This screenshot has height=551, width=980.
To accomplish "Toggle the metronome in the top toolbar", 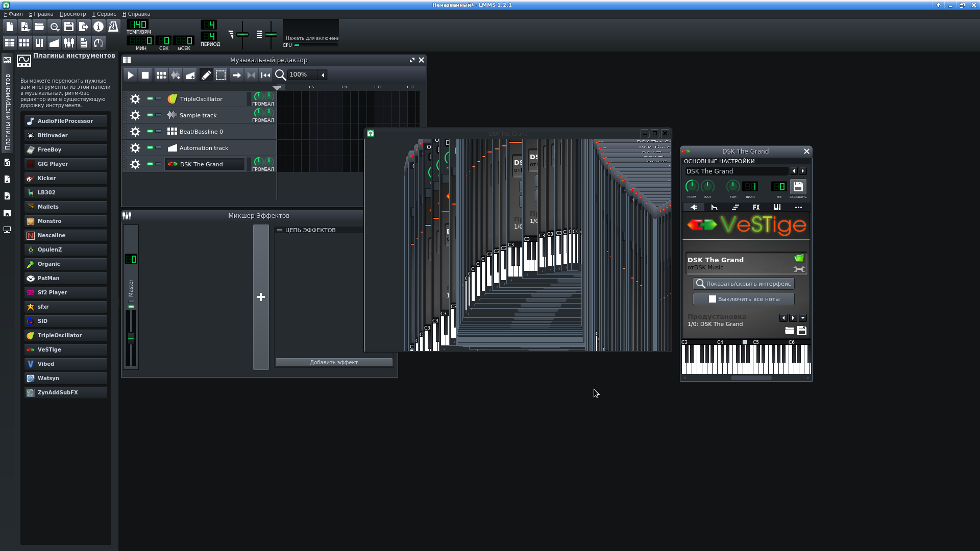I will [113, 27].
